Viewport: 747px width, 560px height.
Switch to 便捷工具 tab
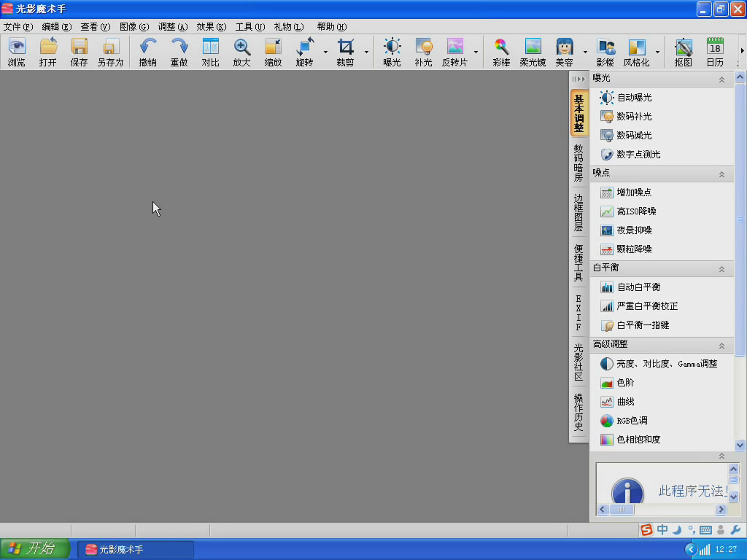(578, 262)
